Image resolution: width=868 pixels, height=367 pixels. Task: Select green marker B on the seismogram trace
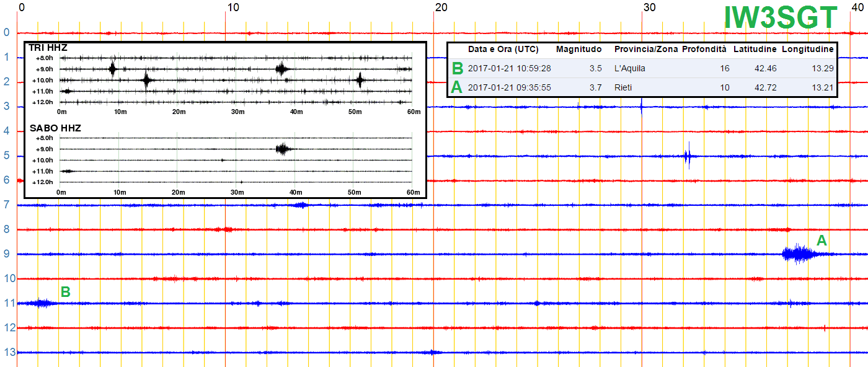coord(65,291)
